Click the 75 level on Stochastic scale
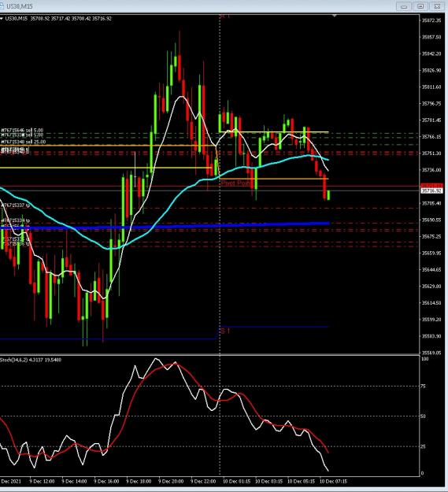 point(424,387)
